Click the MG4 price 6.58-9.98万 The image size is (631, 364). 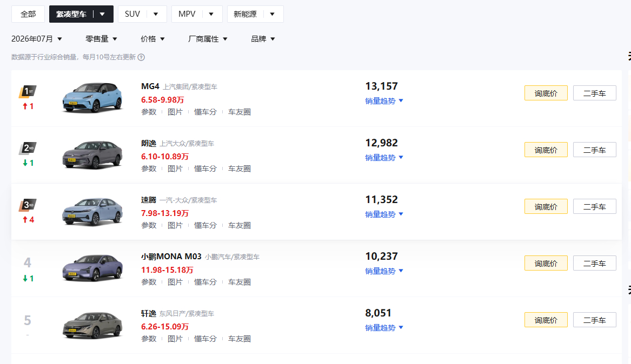[163, 99]
